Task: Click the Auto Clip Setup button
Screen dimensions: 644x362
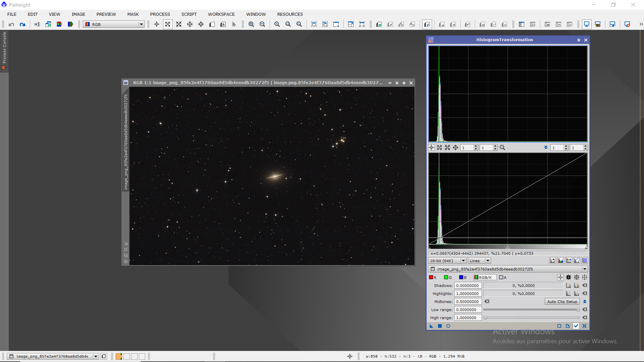Action: [562, 302]
